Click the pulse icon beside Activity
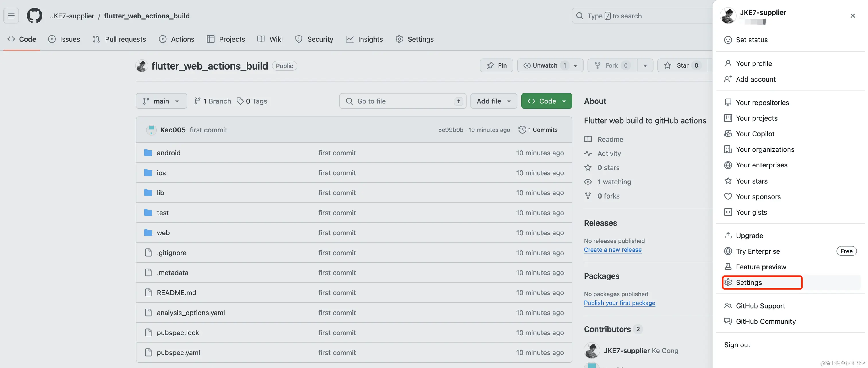Image resolution: width=868 pixels, height=368 pixels. pos(588,153)
